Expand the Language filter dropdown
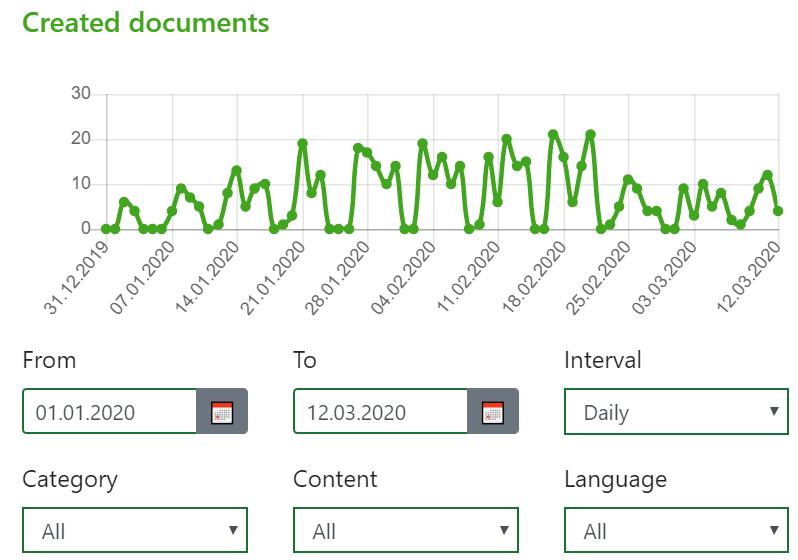This screenshot has height=560, width=798. 676,531
